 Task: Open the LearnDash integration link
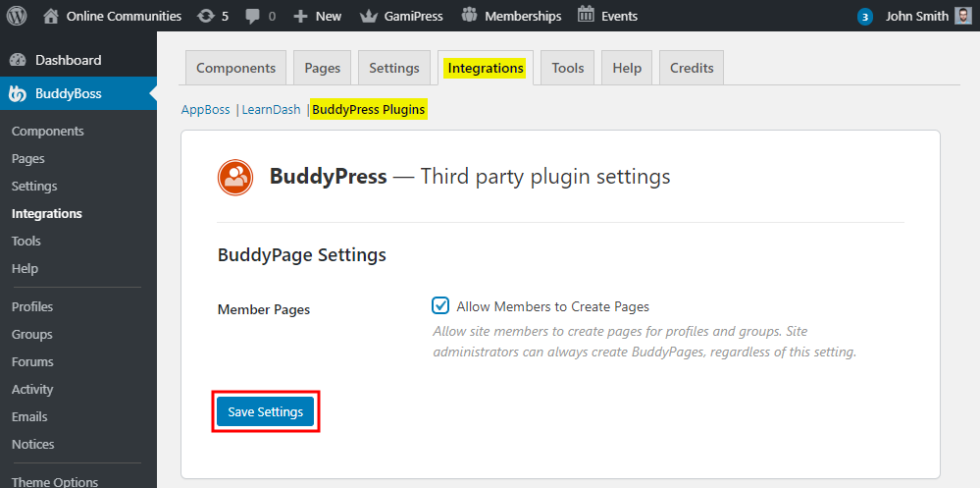pos(272,110)
